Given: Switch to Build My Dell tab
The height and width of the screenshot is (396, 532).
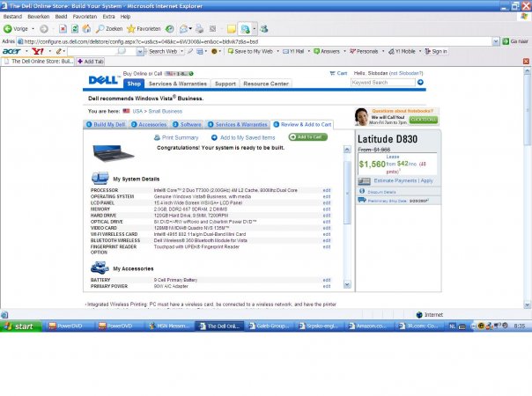Looking at the screenshot, I should 106,124.
